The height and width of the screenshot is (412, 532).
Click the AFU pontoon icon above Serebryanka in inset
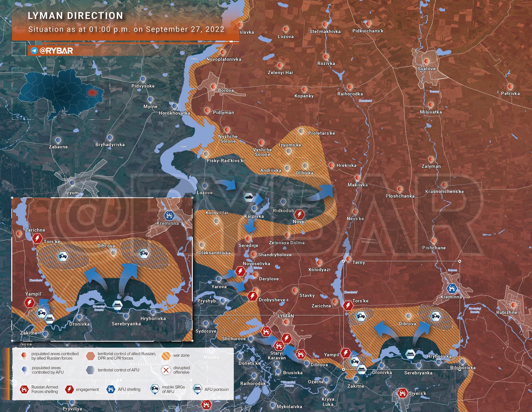(118, 305)
